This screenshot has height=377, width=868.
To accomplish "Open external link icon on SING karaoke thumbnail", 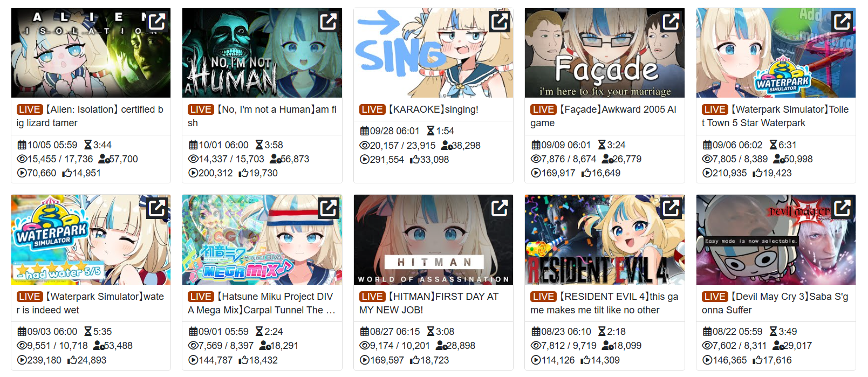I will point(500,22).
